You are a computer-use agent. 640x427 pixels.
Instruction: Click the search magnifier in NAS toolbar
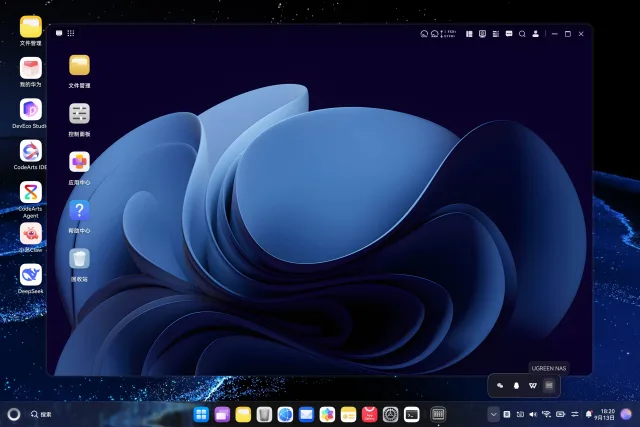[522, 34]
